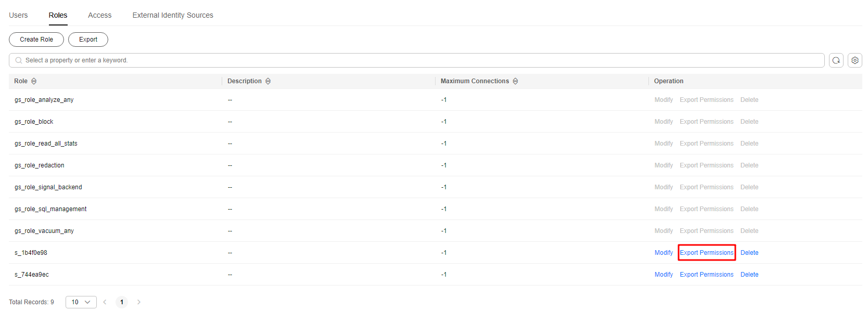868x311 pixels.
Task: Click the -1 connections value for gs_role_block
Action: [x=444, y=122]
